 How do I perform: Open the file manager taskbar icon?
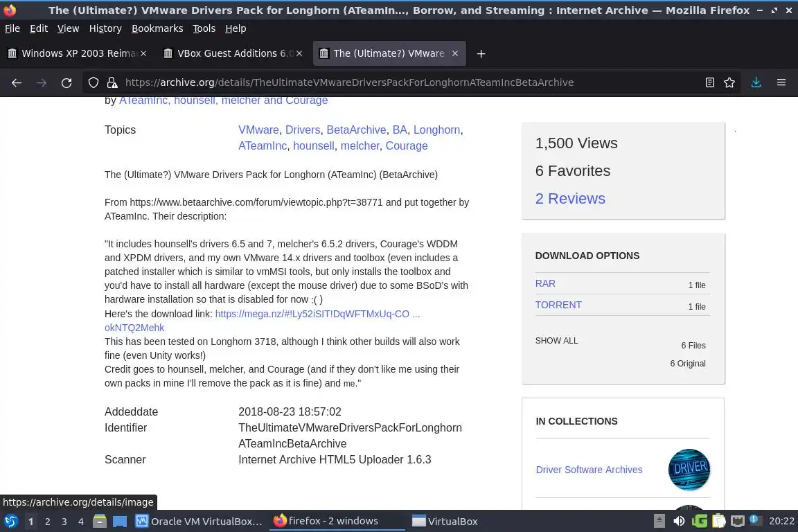point(100,522)
